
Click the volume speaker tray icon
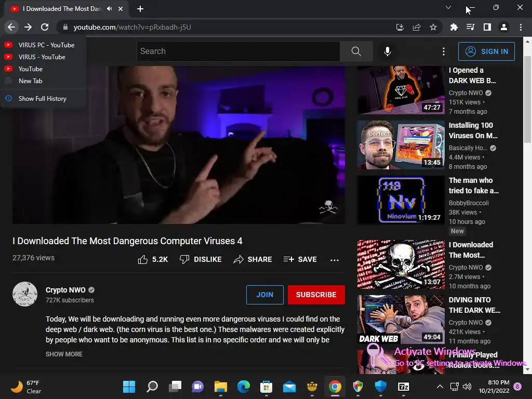[x=467, y=387]
